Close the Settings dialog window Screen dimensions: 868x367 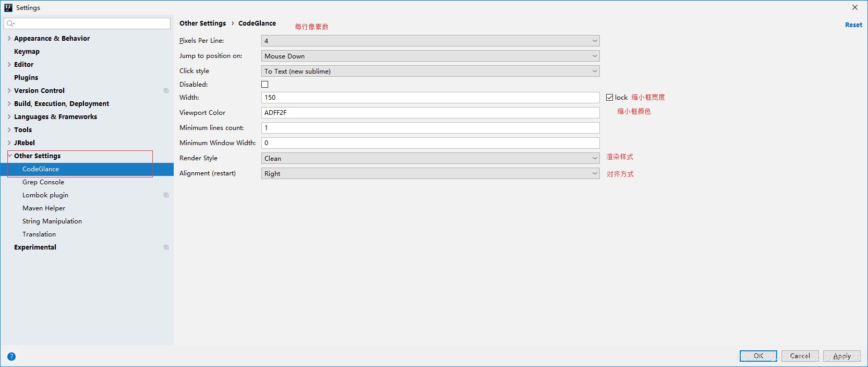point(855,7)
